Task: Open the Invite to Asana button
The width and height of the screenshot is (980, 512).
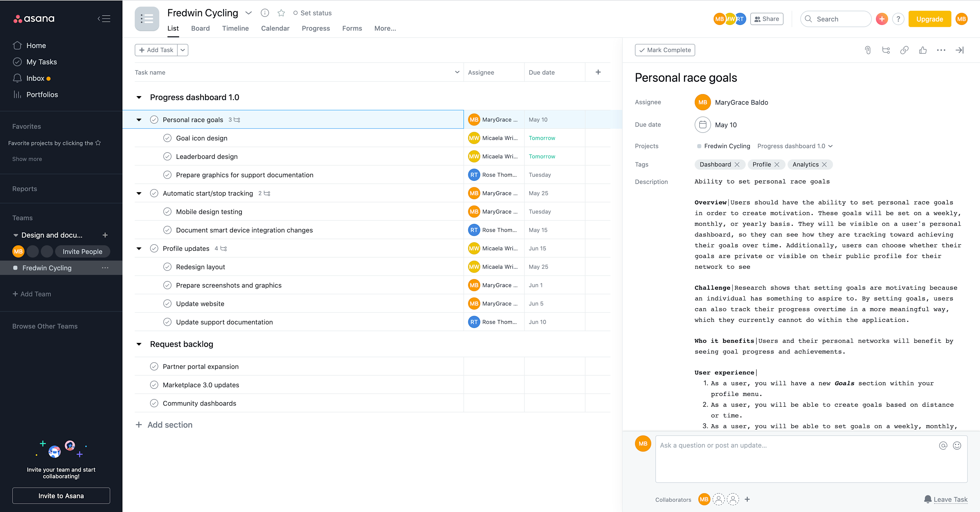Action: pos(61,496)
